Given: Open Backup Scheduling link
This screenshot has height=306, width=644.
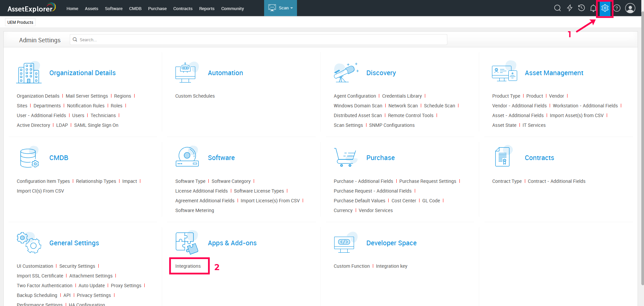Looking at the screenshot, I should (37, 295).
